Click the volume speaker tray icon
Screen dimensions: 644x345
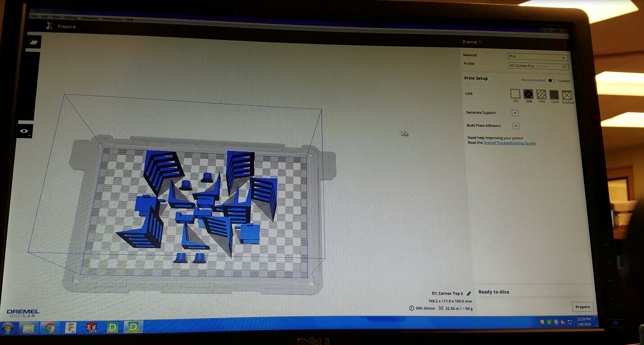(563, 322)
